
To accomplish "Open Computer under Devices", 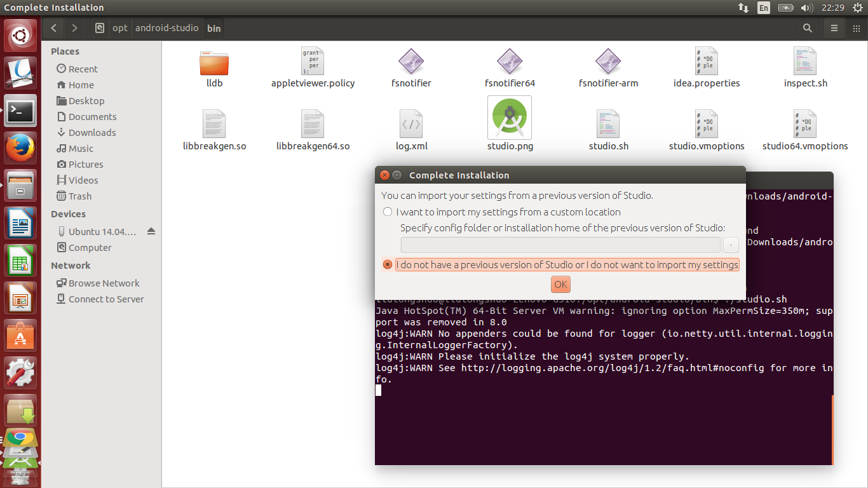I will click(84, 247).
